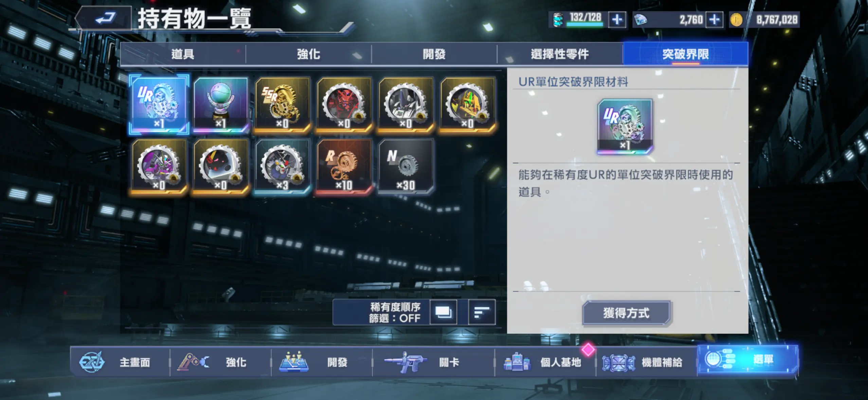Select the UR limit break gear item
Image resolution: width=868 pixels, height=400 pixels.
pyautogui.click(x=159, y=104)
